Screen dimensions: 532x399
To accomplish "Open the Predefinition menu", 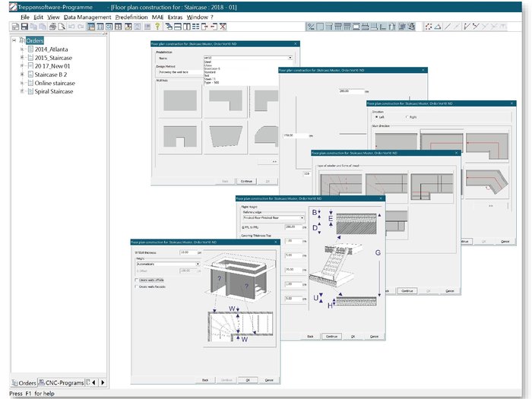I will (131, 17).
